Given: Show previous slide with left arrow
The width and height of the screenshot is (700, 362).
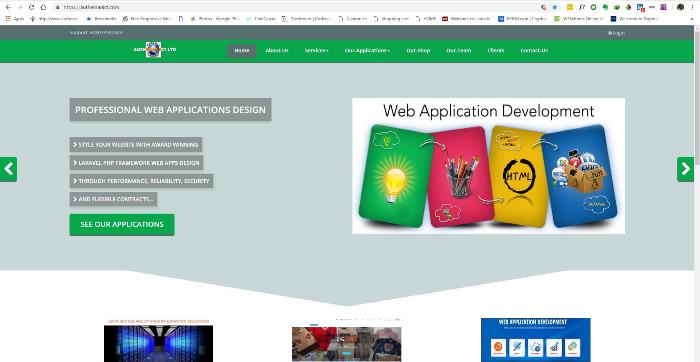Looking at the screenshot, I should 8,169.
